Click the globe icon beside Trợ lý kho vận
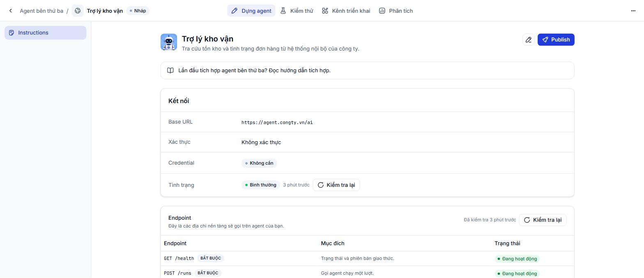The width and height of the screenshot is (644, 278). (78, 11)
